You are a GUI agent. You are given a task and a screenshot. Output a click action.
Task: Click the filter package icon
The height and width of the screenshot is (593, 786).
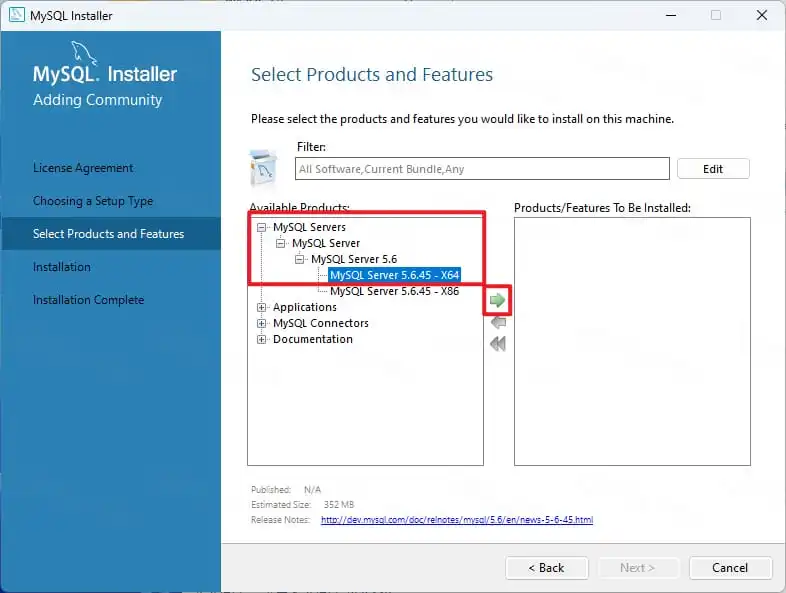tap(263, 167)
